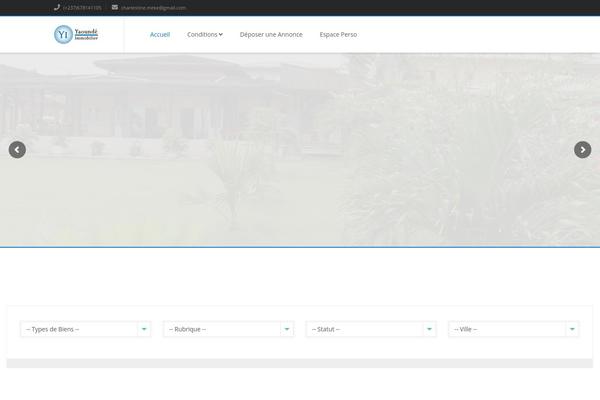
Task: Click the email address link
Action: [x=153, y=8]
